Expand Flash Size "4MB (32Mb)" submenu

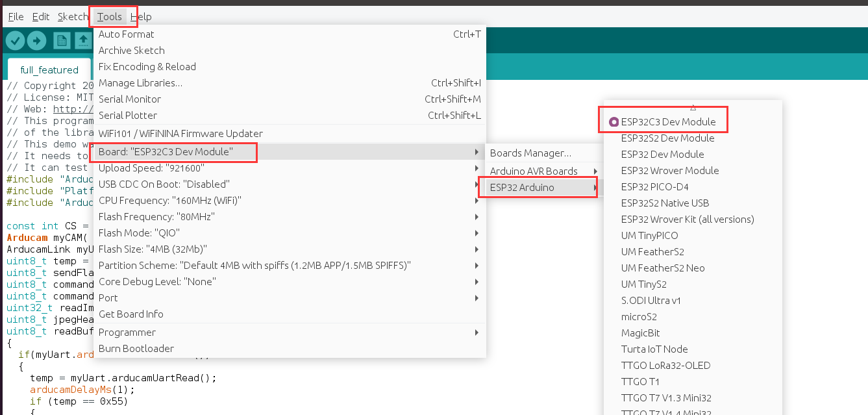coord(290,249)
